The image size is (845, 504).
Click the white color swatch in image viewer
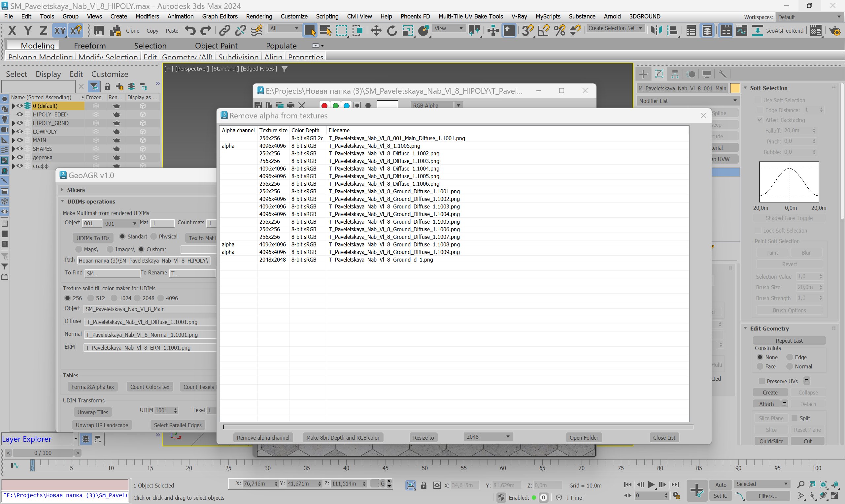[387, 105]
